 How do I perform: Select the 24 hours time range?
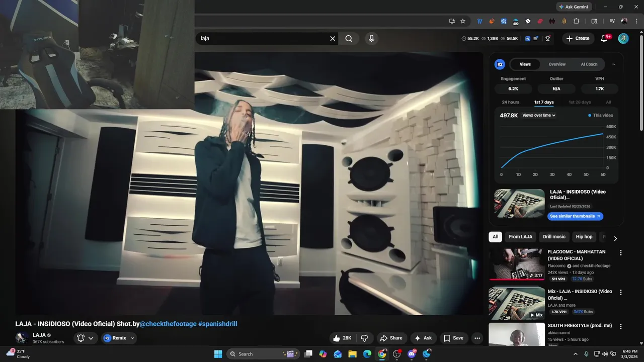pos(511,102)
